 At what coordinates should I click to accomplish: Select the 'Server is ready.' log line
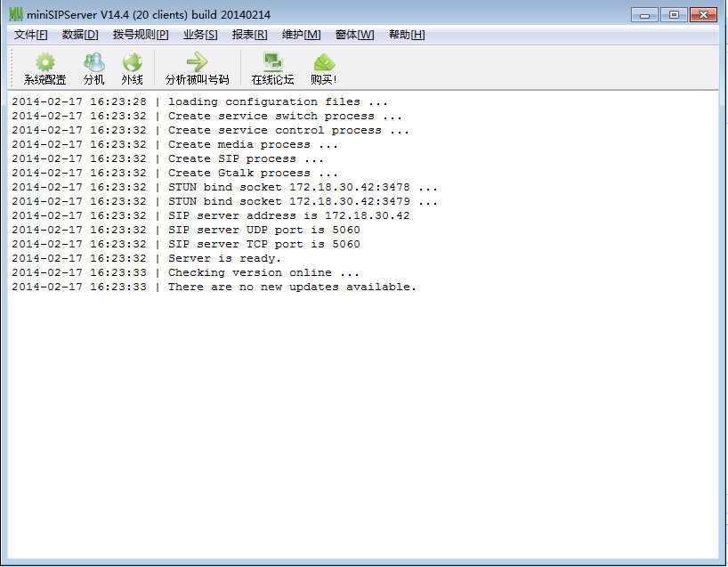tap(146, 259)
